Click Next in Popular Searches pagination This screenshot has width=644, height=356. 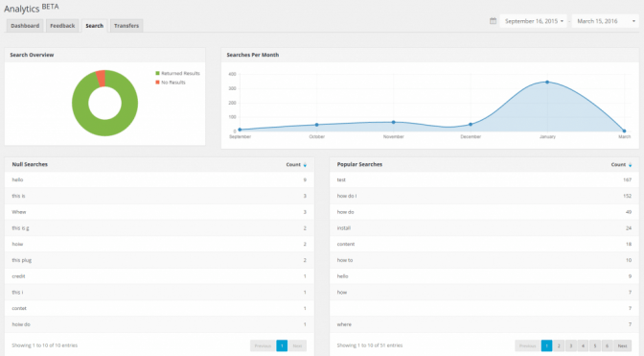[x=623, y=345]
